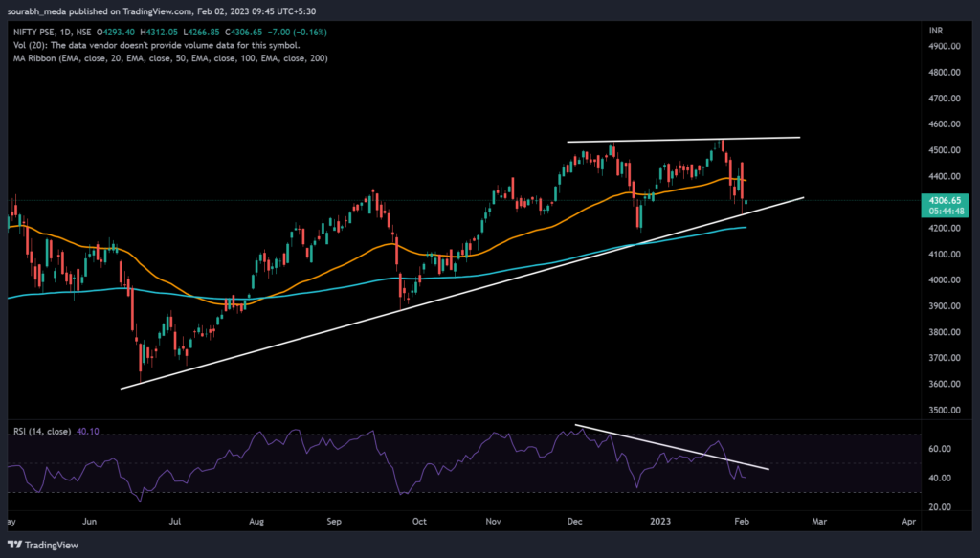
Task: Click the low value L4266.85
Action: 201,32
